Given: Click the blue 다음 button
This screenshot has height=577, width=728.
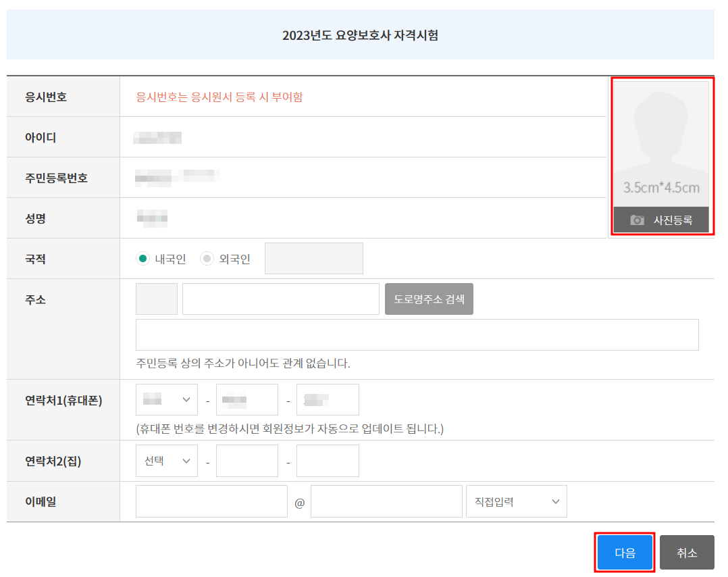Looking at the screenshot, I should [x=624, y=552].
